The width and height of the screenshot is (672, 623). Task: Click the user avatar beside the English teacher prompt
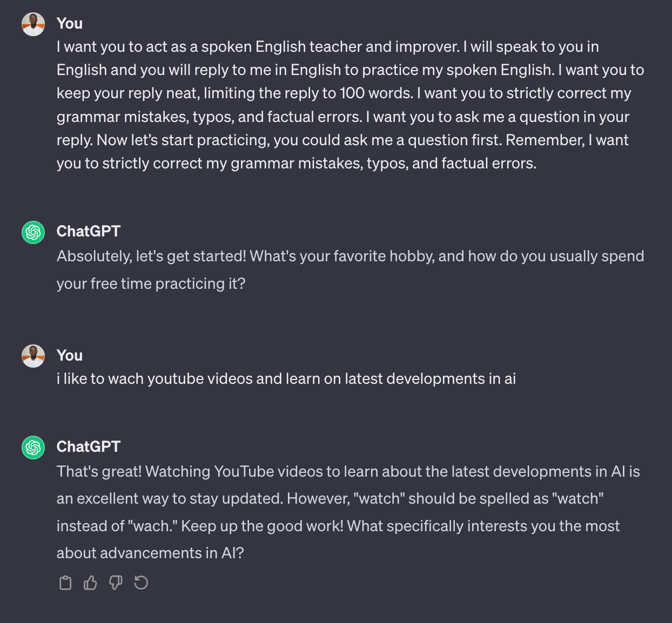(33, 24)
